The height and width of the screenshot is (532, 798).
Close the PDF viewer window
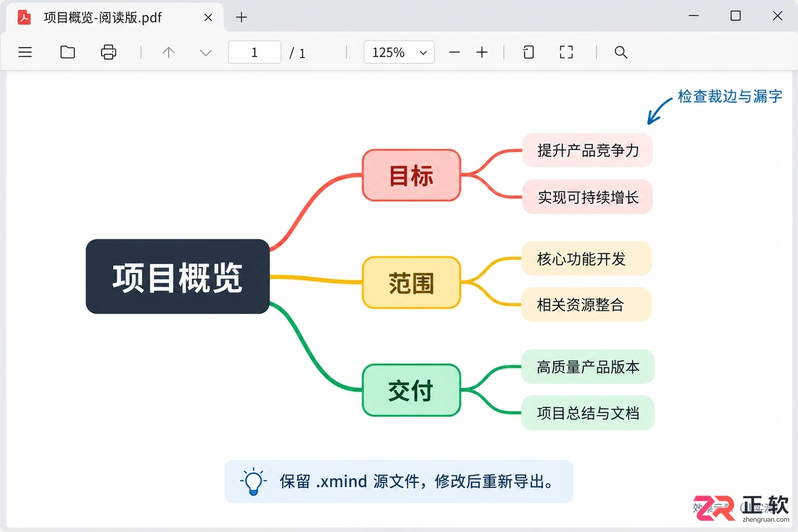tap(777, 16)
